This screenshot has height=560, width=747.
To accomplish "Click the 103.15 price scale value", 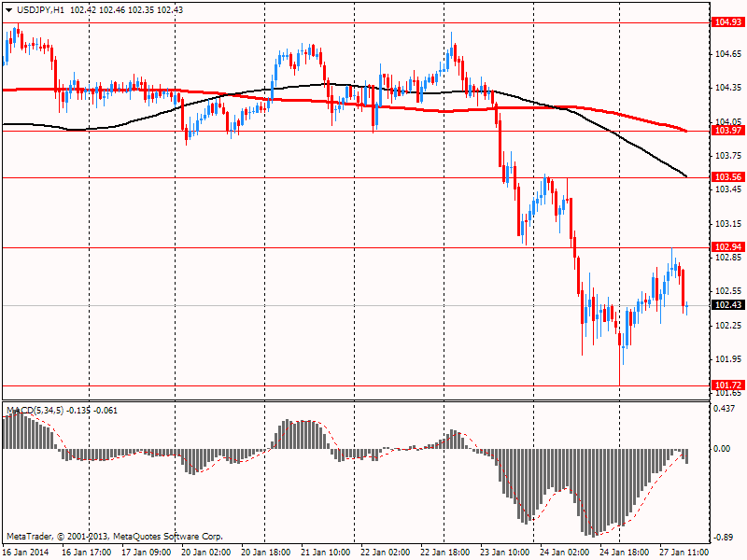I will (x=728, y=224).
